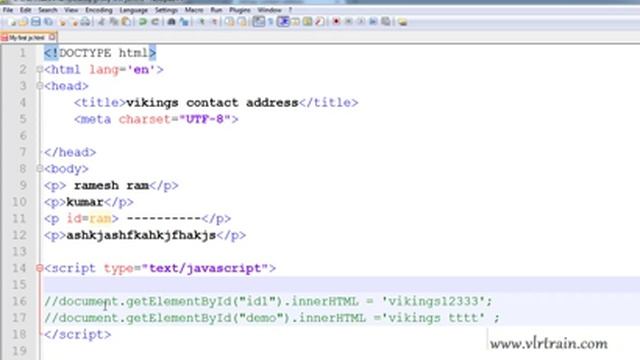Toggle Show All Characters icon
The height and width of the screenshot is (360, 640).
click(x=270, y=22)
